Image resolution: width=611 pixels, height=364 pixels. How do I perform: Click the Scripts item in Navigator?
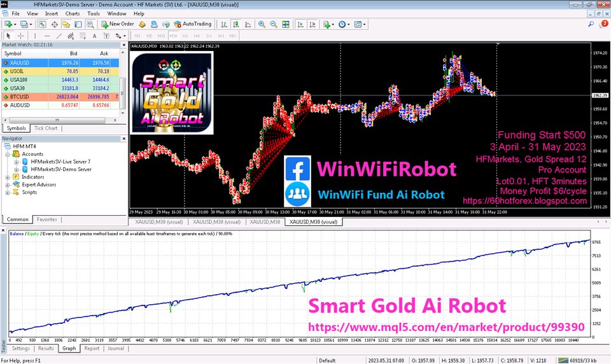point(29,192)
